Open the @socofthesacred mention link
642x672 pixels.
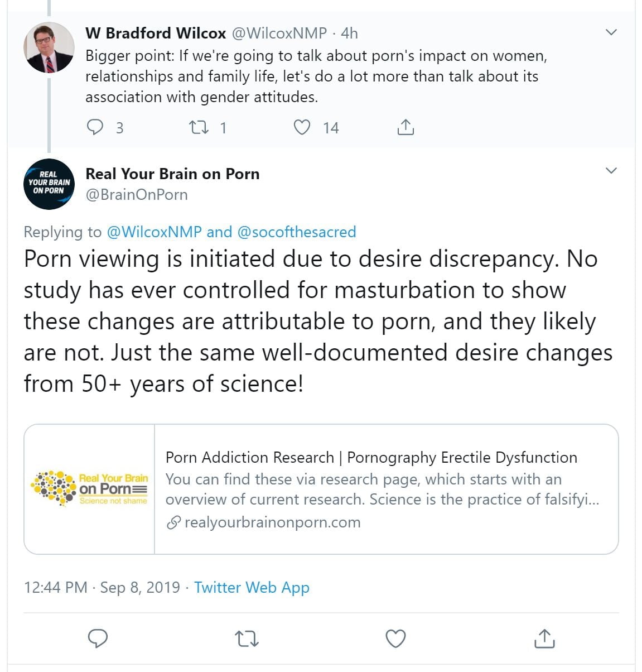pyautogui.click(x=296, y=232)
